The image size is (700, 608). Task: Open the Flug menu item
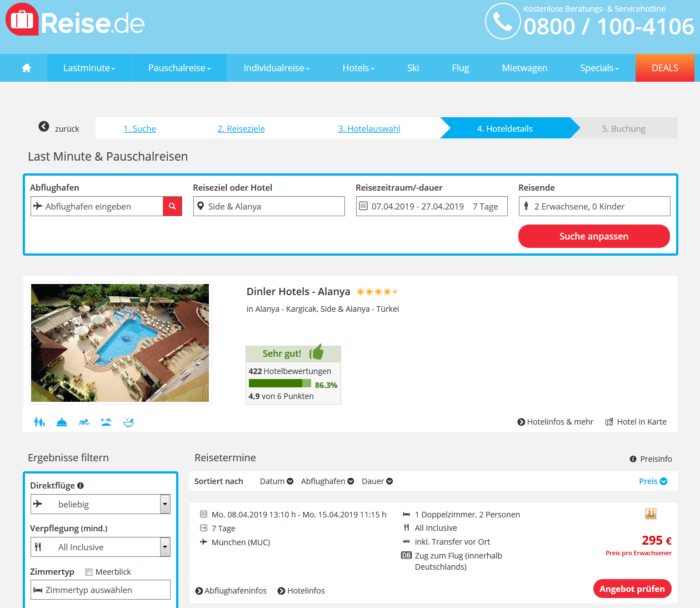[461, 68]
